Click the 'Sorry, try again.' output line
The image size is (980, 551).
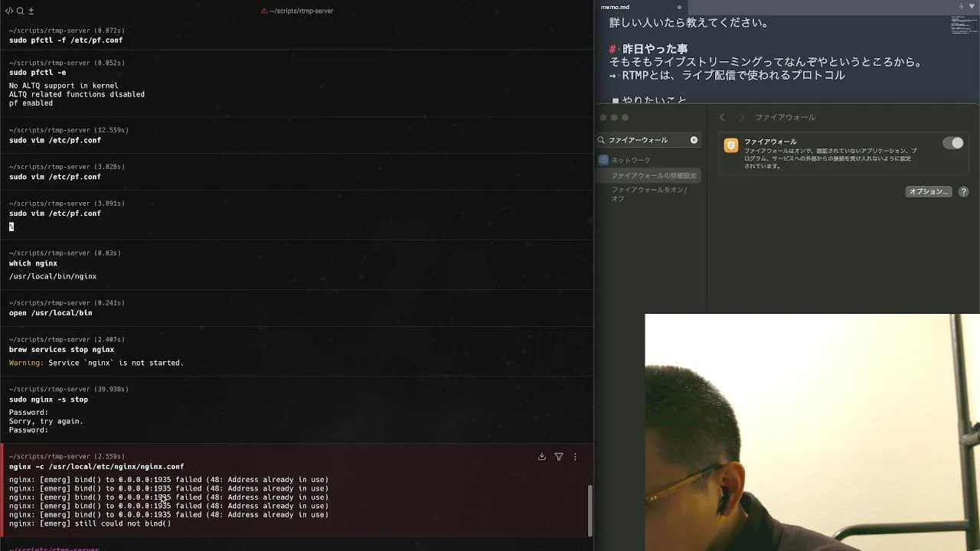pos(46,421)
